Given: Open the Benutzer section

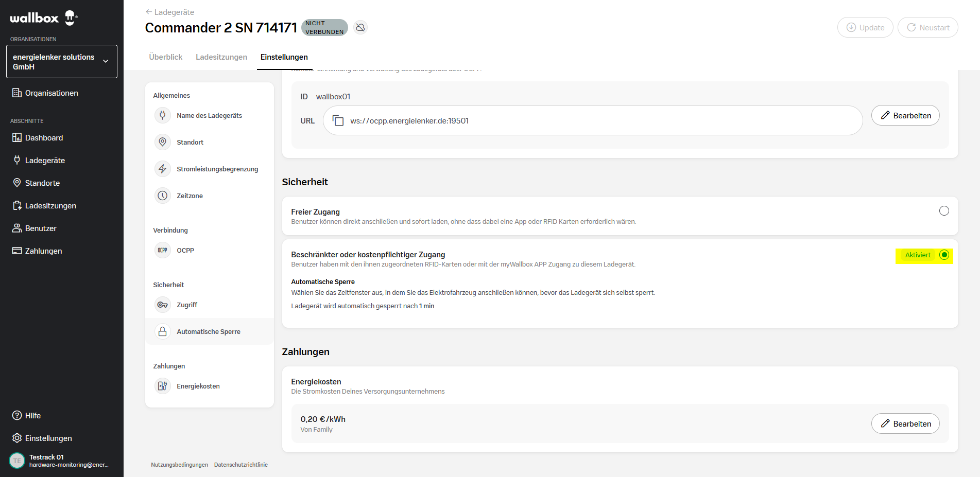Looking at the screenshot, I should coord(35,228).
